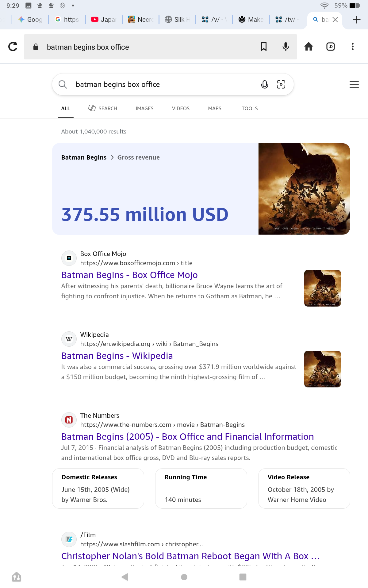Image resolution: width=368 pixels, height=588 pixels.
Task: Switch to the Japa YouTube tab
Action: [x=104, y=20]
